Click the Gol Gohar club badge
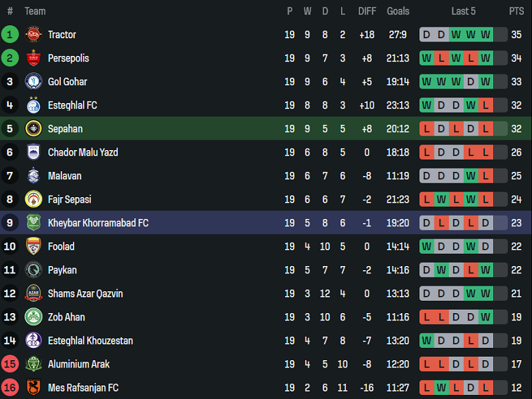532x399 pixels. 33,82
